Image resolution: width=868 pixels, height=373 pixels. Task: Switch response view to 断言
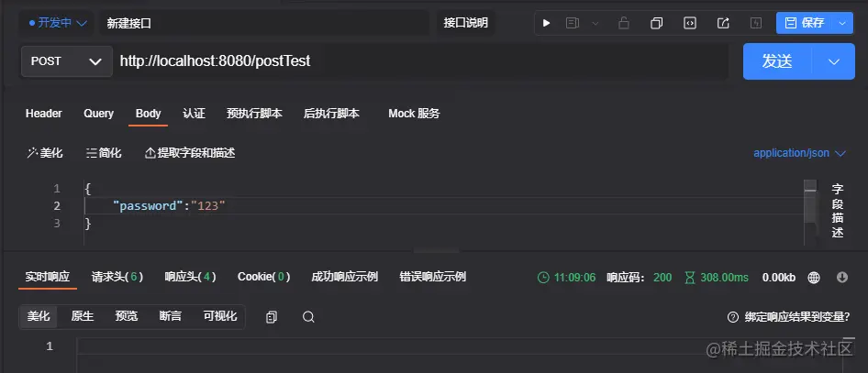click(171, 316)
